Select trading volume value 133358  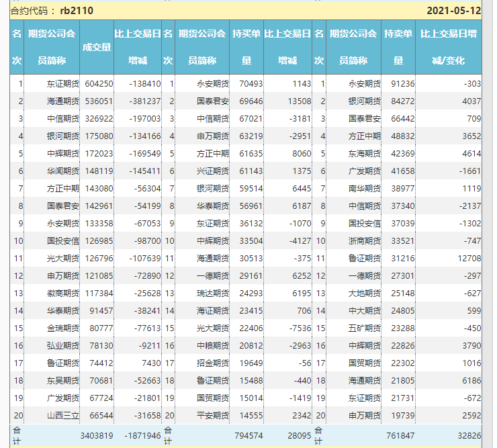(99, 223)
